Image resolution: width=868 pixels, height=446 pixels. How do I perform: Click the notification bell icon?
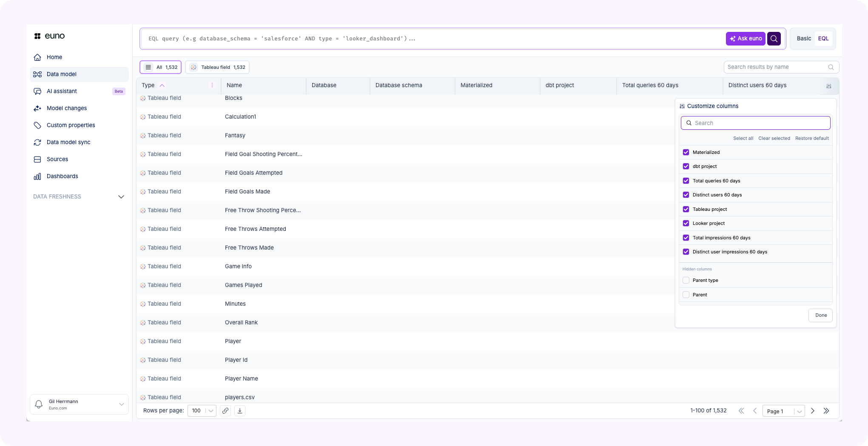tap(39, 404)
